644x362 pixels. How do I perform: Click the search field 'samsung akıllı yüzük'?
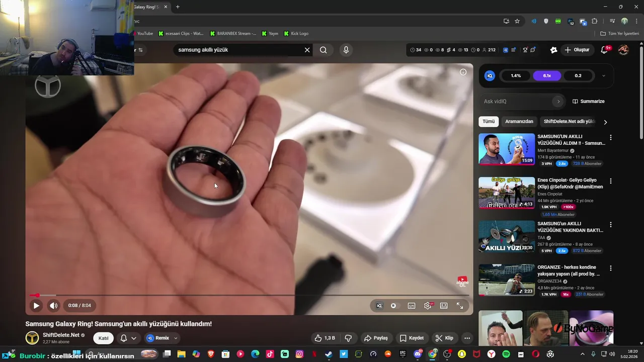pyautogui.click(x=239, y=50)
